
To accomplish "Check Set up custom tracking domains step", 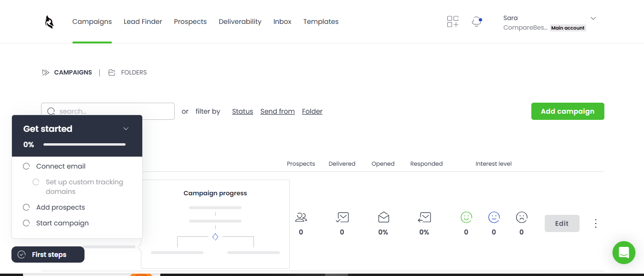I will pos(36,182).
